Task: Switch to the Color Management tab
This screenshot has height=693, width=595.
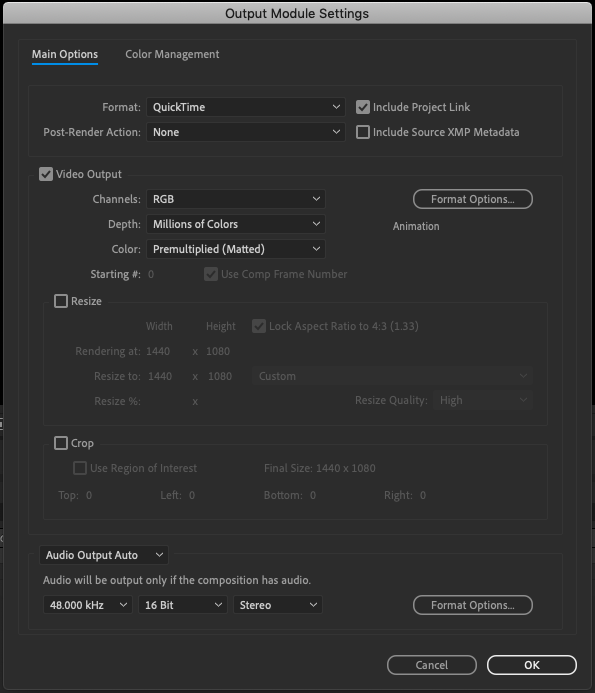Action: 172,54
